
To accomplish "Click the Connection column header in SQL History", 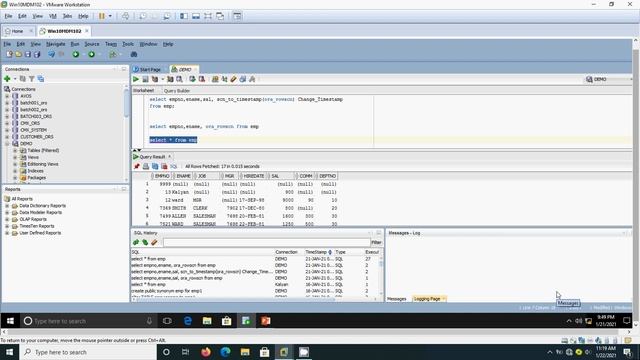I will (287, 252).
